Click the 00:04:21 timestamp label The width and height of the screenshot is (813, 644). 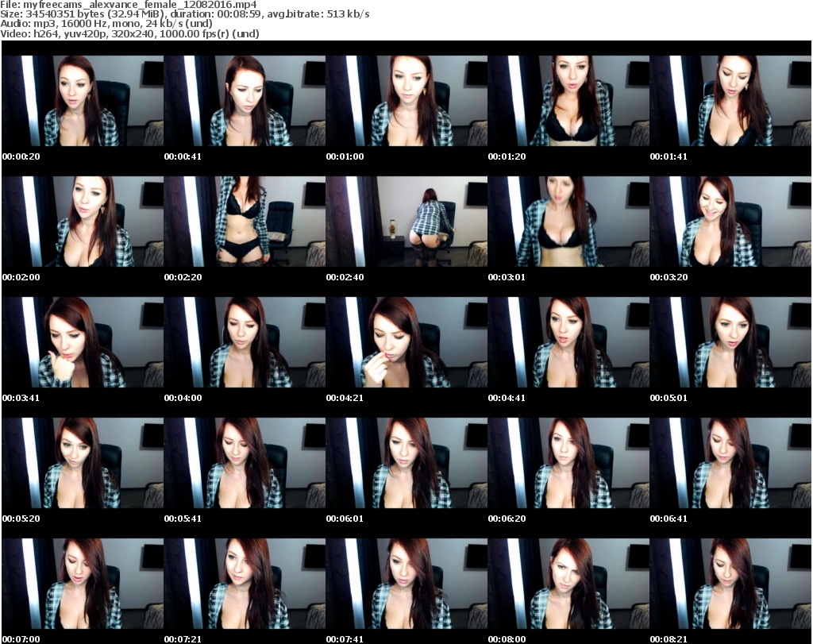pyautogui.click(x=345, y=398)
